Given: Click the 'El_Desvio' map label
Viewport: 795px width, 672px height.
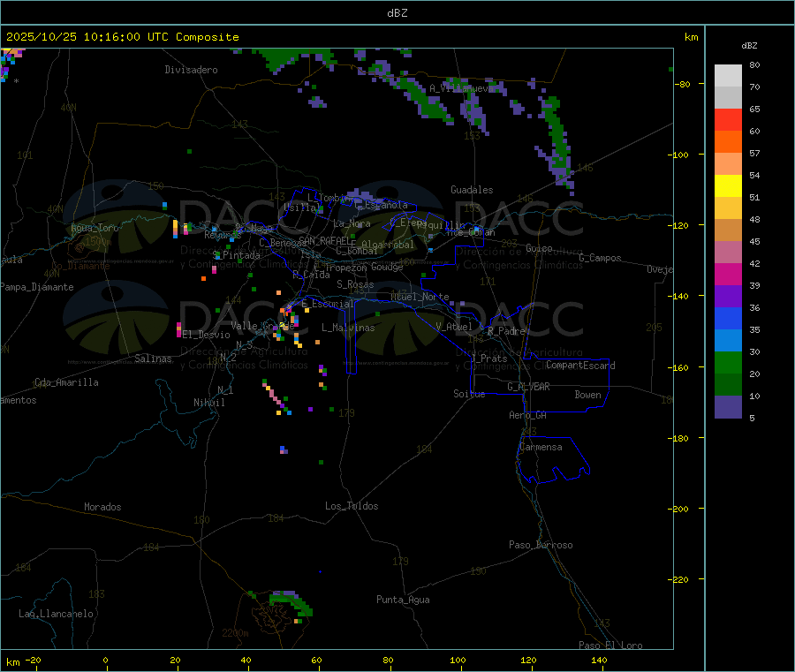Looking at the screenshot, I should point(207,335).
